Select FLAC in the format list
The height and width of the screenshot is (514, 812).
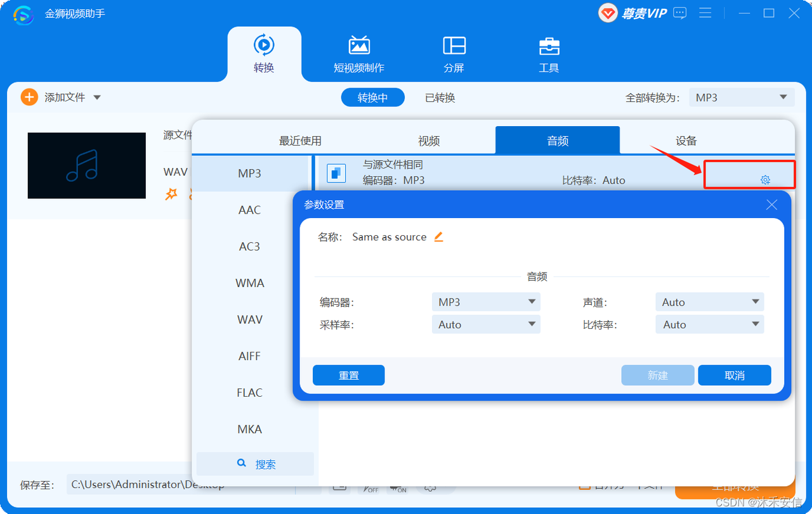tap(250, 392)
